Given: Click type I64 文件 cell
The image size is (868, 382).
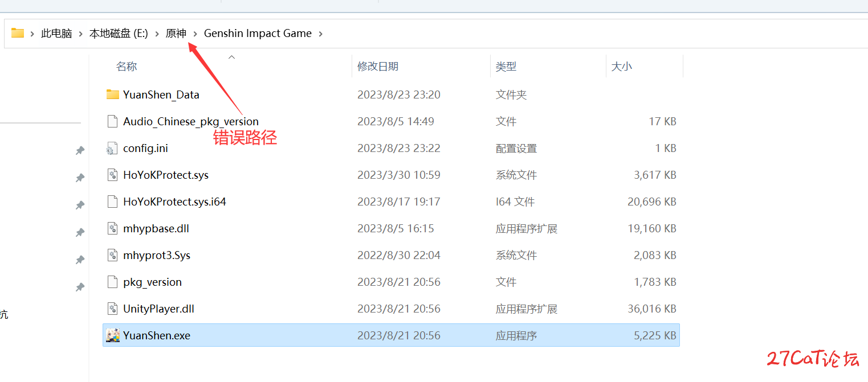Looking at the screenshot, I should 516,202.
